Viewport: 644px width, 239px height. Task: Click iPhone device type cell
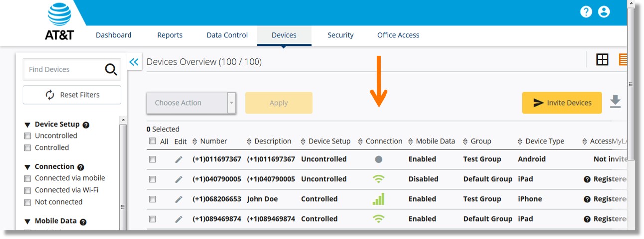tap(530, 199)
